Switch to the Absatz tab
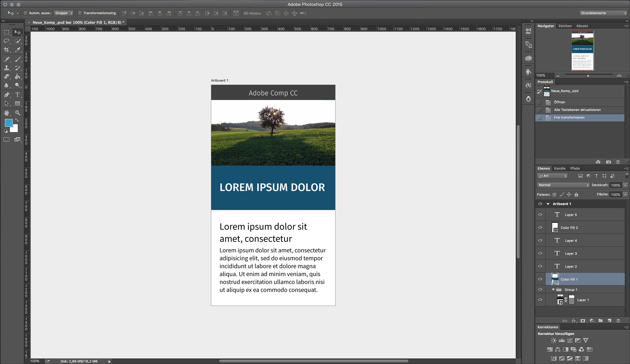 tap(582, 26)
